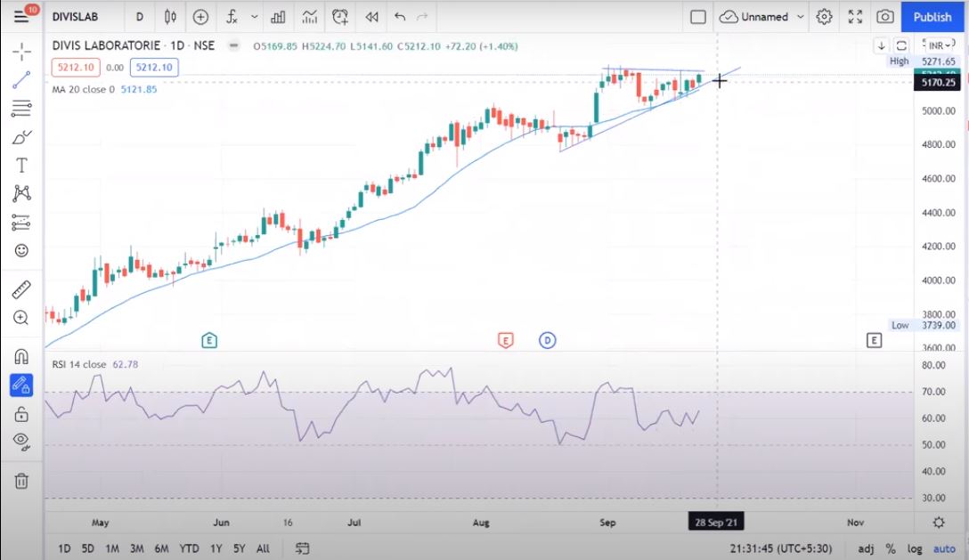
Task: Take a chart snapshot with camera icon
Action: point(884,17)
